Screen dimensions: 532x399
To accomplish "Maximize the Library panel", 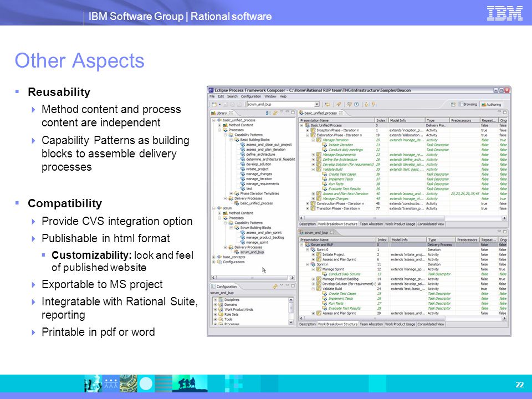I will tap(293, 112).
